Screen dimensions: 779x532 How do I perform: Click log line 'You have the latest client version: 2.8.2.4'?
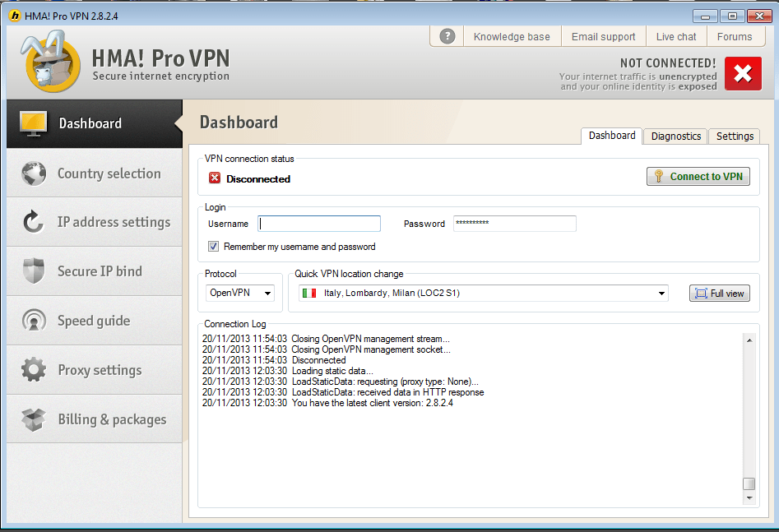click(x=327, y=403)
